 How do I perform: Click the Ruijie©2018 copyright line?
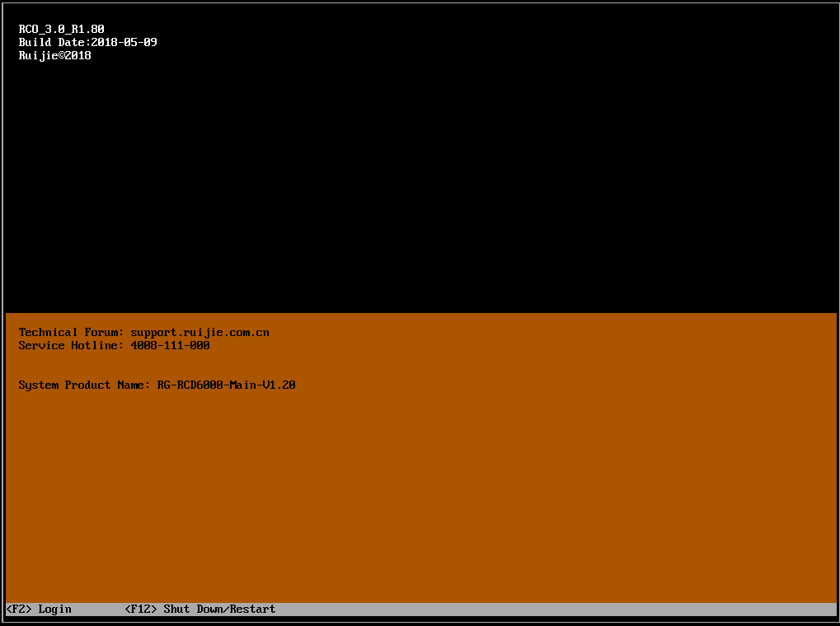(x=55, y=56)
